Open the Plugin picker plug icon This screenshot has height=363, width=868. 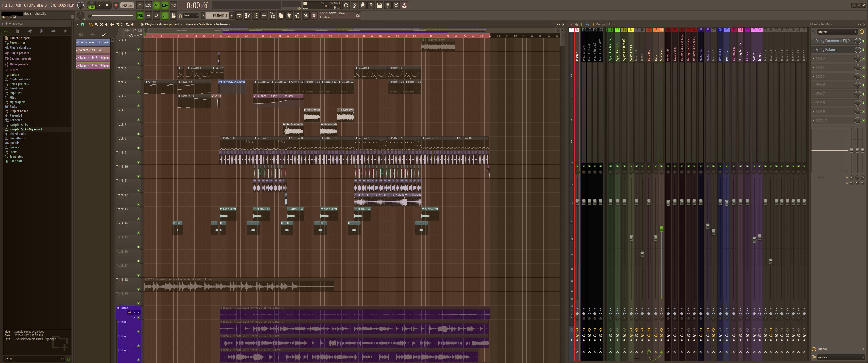289,15
